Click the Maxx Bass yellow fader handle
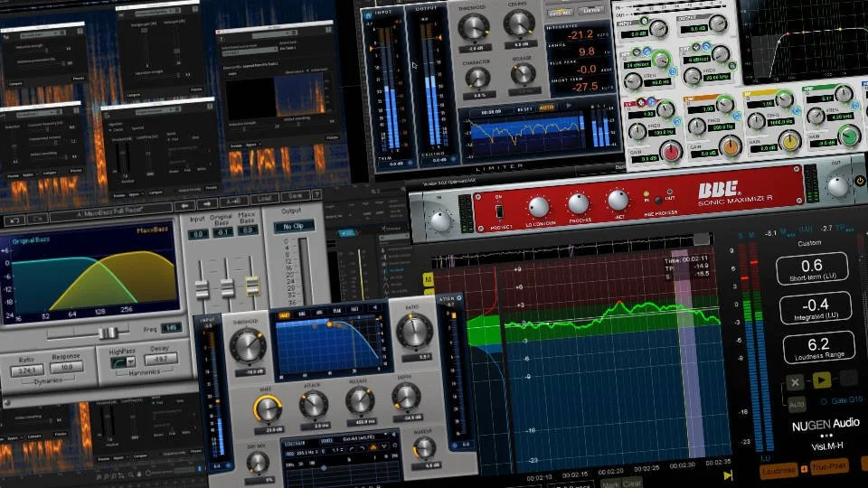 point(252,285)
